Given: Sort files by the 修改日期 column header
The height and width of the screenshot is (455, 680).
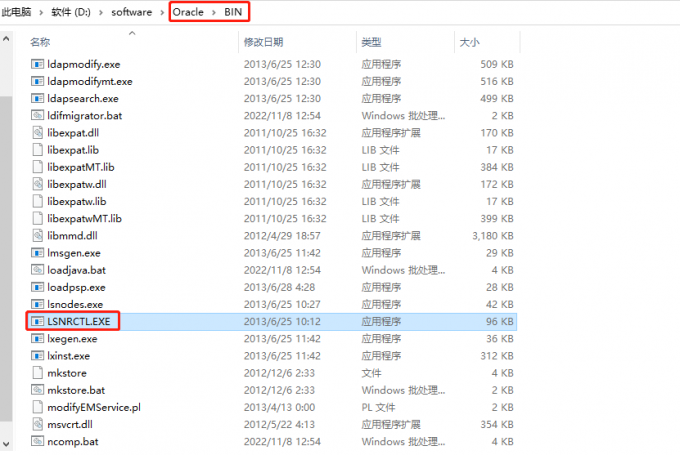Looking at the screenshot, I should (x=263, y=42).
